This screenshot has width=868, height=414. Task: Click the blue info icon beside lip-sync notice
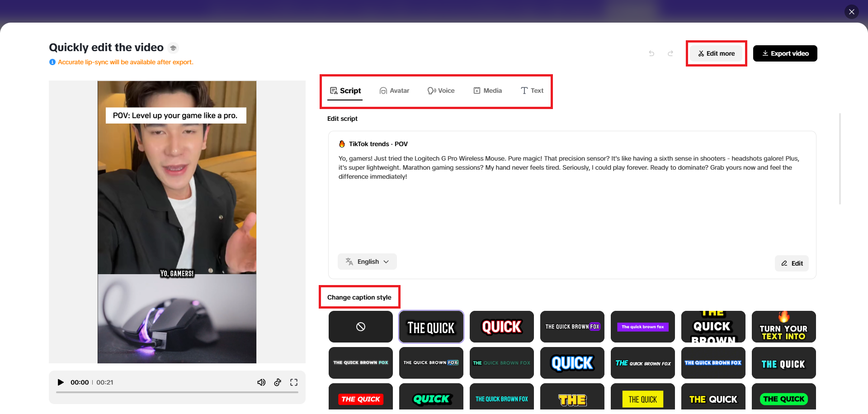(52, 62)
